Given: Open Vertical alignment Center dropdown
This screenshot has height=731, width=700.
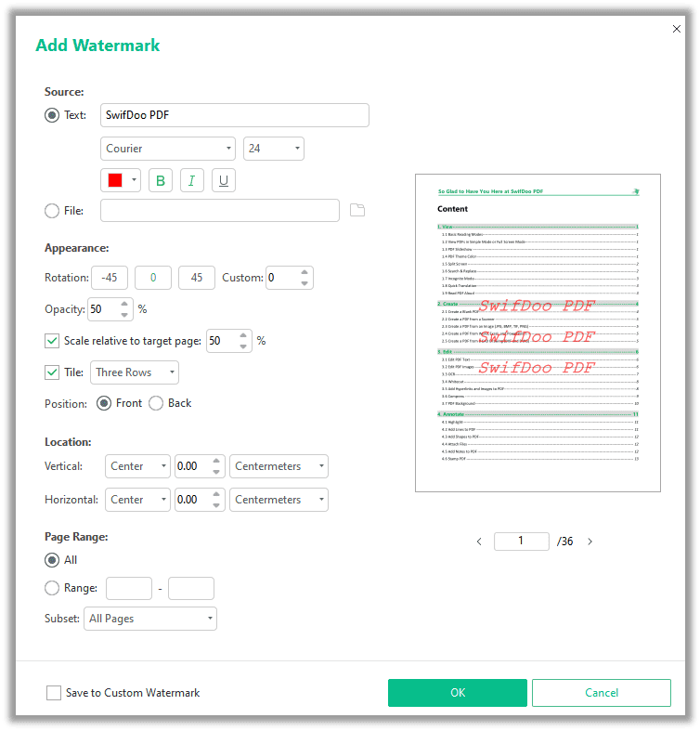Looking at the screenshot, I should coord(137,466).
